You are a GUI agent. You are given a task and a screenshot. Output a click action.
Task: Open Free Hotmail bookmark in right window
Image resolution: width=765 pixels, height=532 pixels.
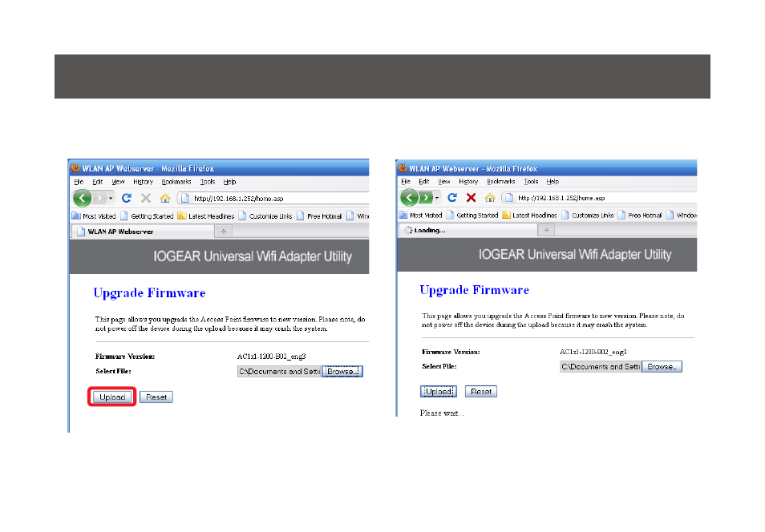(x=640, y=215)
